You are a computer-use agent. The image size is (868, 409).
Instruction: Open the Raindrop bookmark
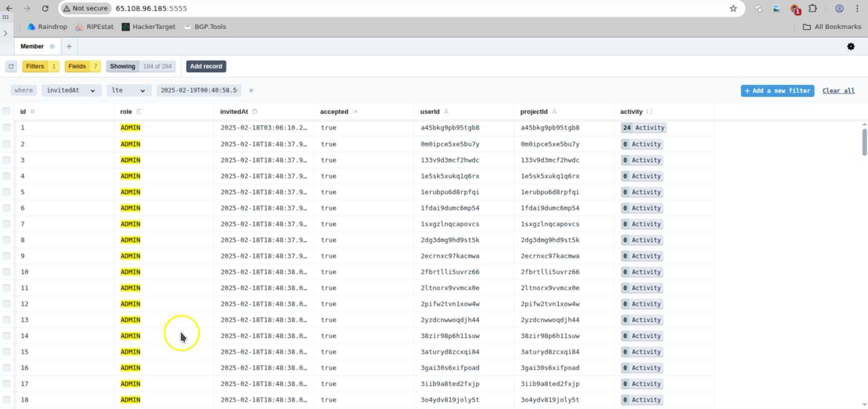tap(47, 26)
